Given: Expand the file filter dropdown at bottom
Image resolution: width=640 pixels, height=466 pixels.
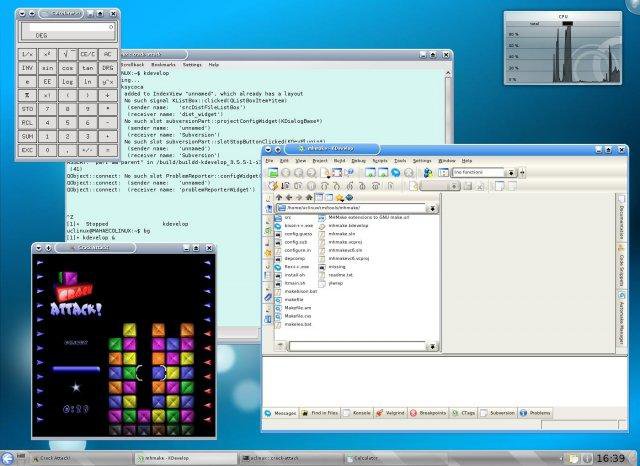Looking at the screenshot, I should tap(432, 346).
